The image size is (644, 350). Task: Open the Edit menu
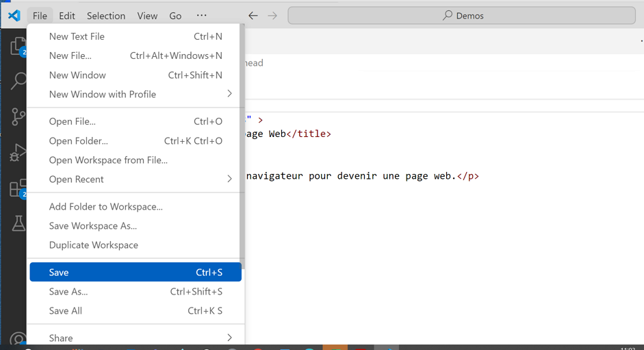[66, 16]
